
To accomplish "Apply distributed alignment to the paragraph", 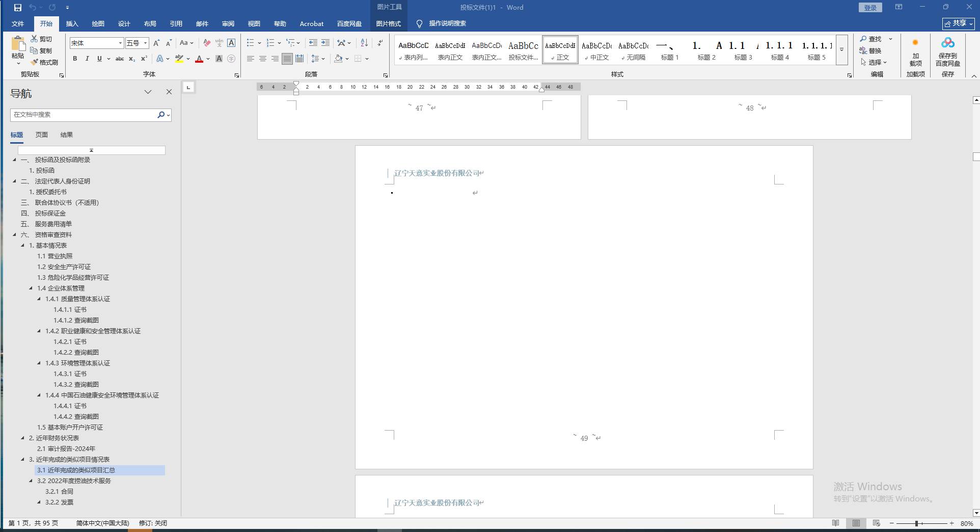I will [300, 59].
